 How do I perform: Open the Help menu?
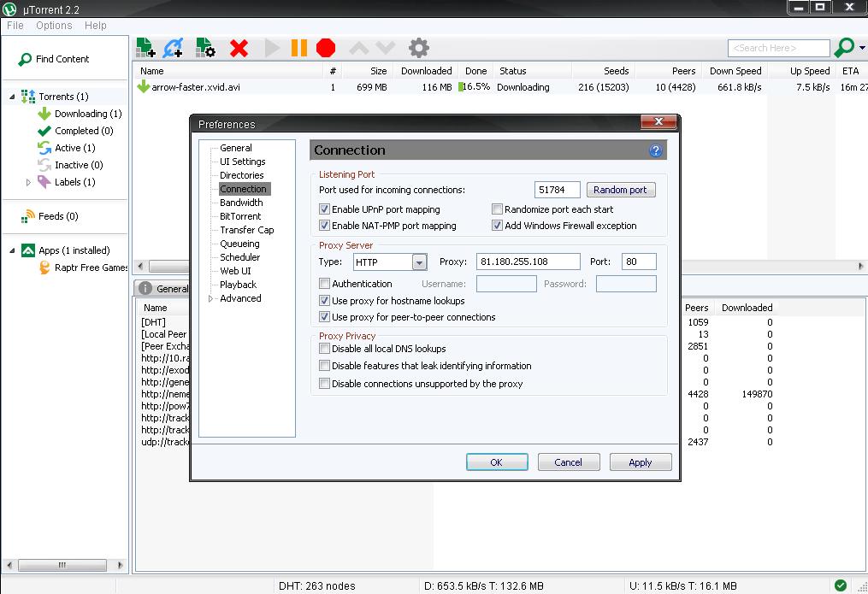tap(95, 26)
